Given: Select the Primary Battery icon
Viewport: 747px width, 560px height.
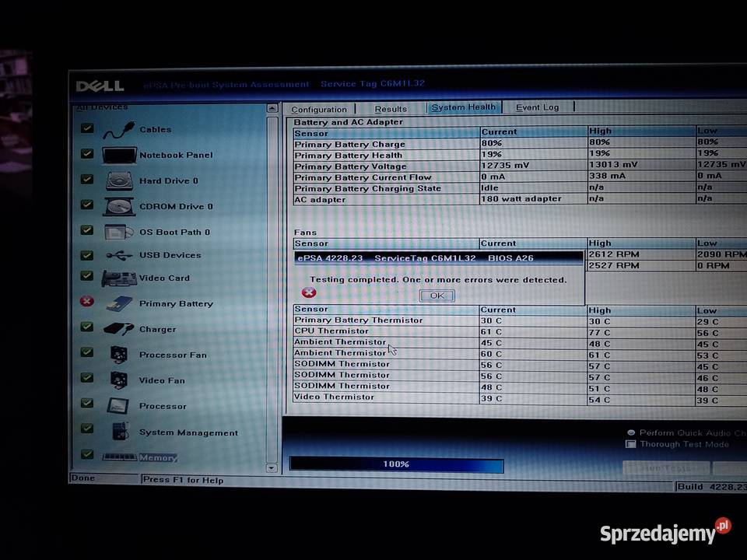Looking at the screenshot, I should [x=119, y=304].
